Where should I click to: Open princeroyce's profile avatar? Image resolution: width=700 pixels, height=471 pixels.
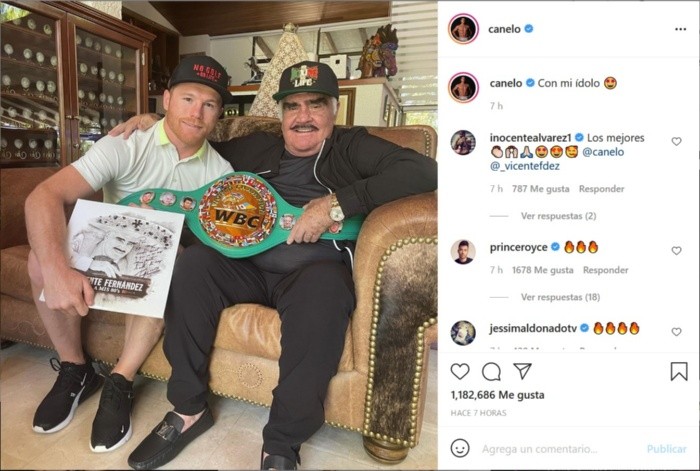click(x=463, y=252)
